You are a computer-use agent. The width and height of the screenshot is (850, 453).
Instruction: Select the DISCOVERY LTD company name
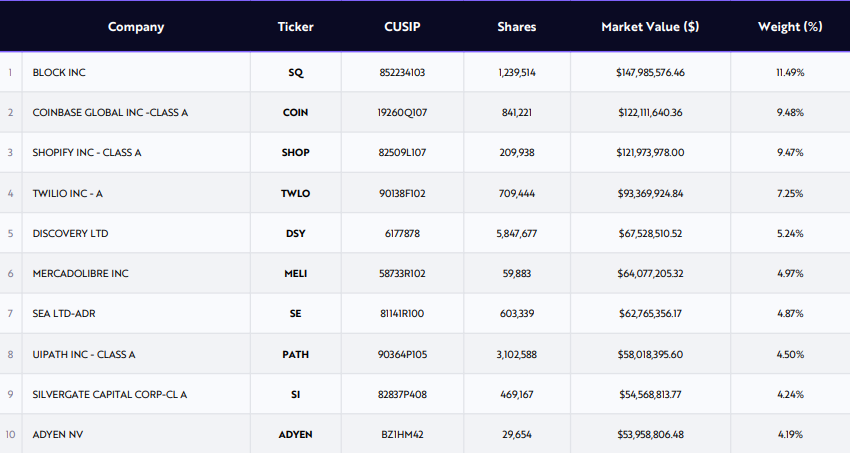pyautogui.click(x=70, y=233)
